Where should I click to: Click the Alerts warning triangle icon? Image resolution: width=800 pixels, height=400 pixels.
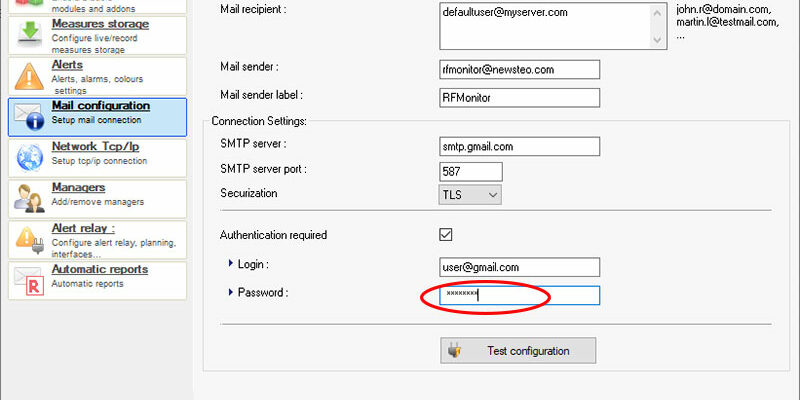pyautogui.click(x=29, y=77)
